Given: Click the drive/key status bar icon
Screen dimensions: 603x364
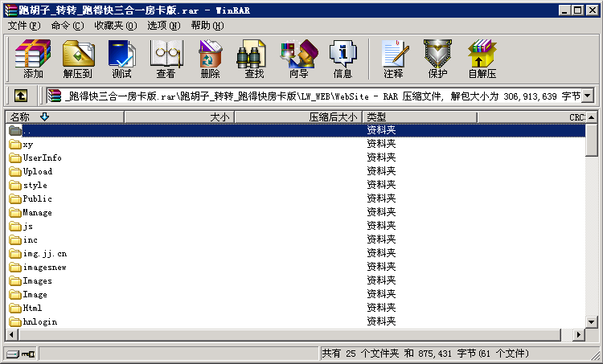Looking at the screenshot, I should click(21, 354).
